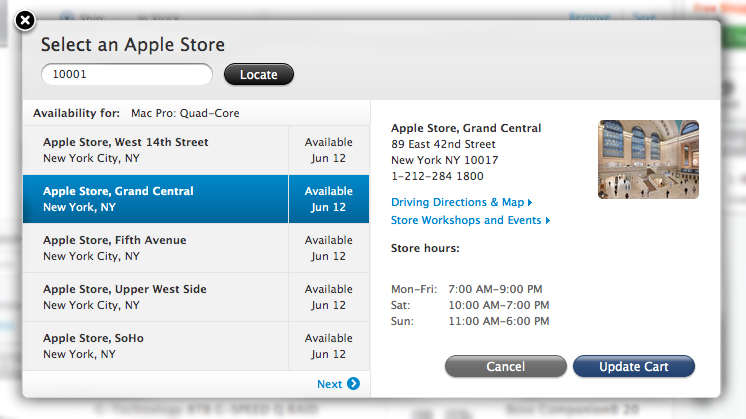Viewport: 746px width, 419px height.
Task: Click the Next arrow circle icon
Action: click(x=353, y=383)
